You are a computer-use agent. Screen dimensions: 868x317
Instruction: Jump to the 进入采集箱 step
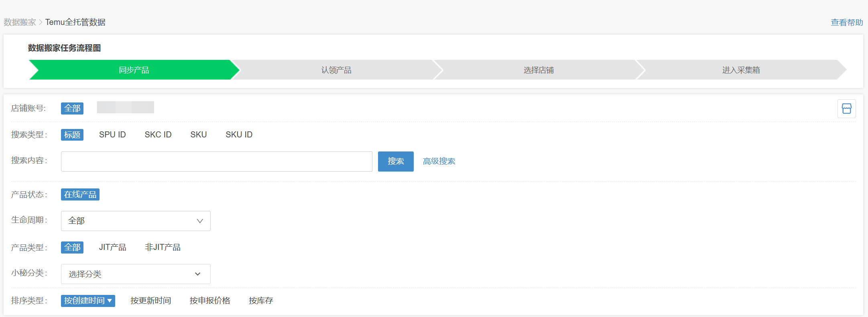pos(741,70)
